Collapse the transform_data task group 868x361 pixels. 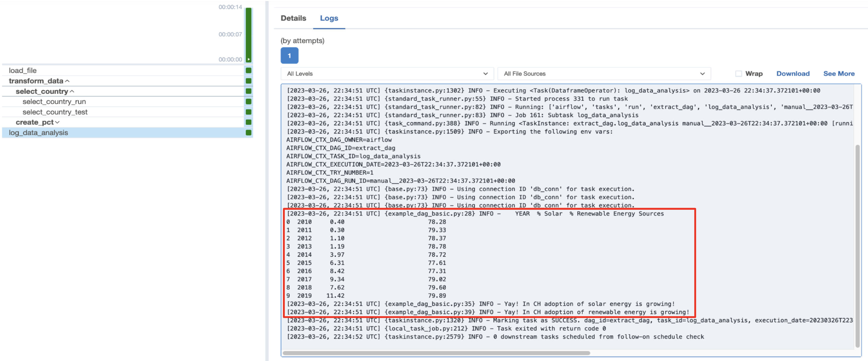point(67,81)
